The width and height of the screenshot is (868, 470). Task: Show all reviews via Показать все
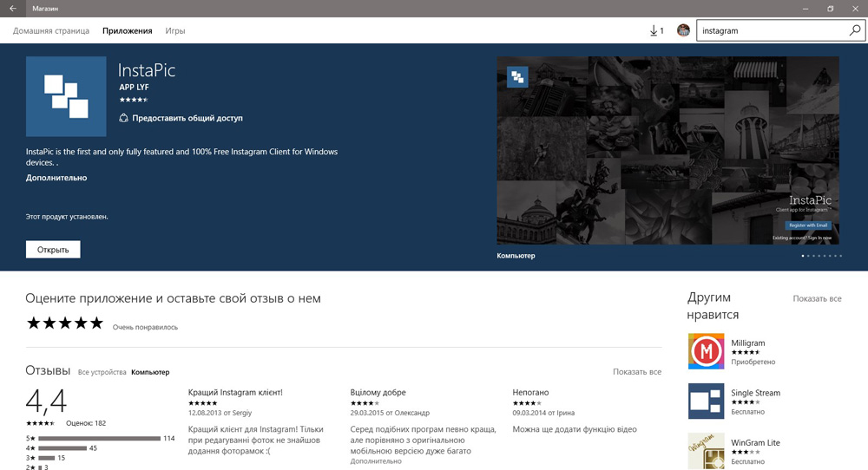click(x=637, y=371)
